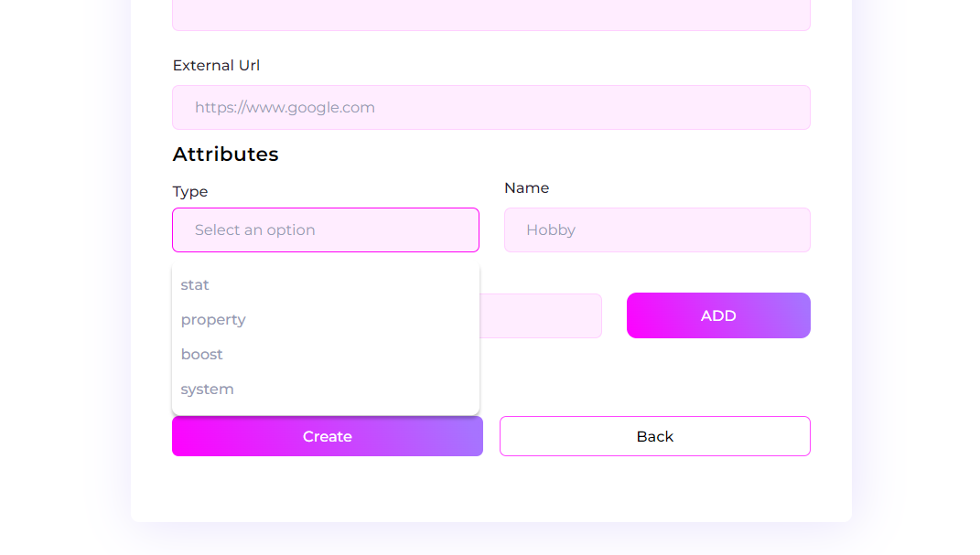Click the https://www.google.com placeholder text

pos(285,108)
